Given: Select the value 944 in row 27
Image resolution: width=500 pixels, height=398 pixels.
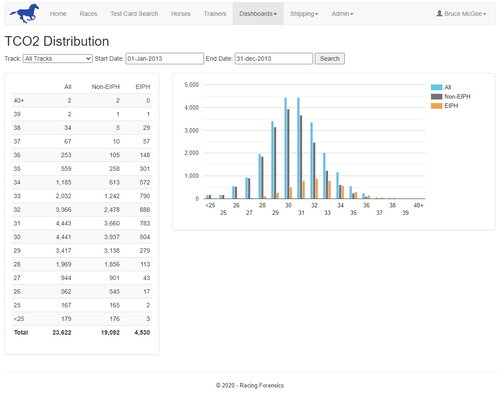Looking at the screenshot, I should (x=66, y=278).
